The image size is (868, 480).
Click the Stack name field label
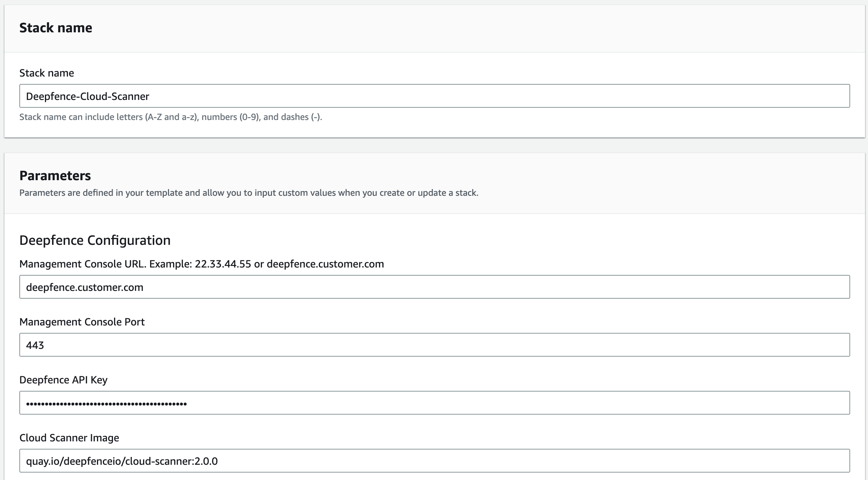click(x=46, y=73)
